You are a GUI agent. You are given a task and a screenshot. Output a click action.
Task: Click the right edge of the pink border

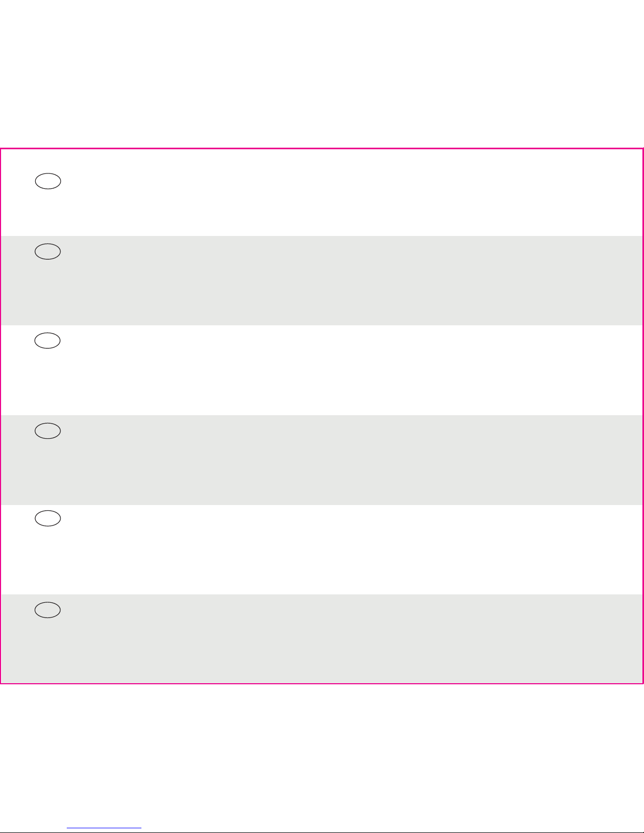[x=642, y=416]
